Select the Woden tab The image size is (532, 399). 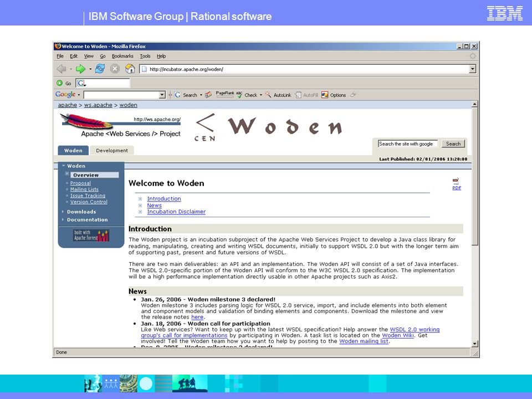tap(73, 150)
